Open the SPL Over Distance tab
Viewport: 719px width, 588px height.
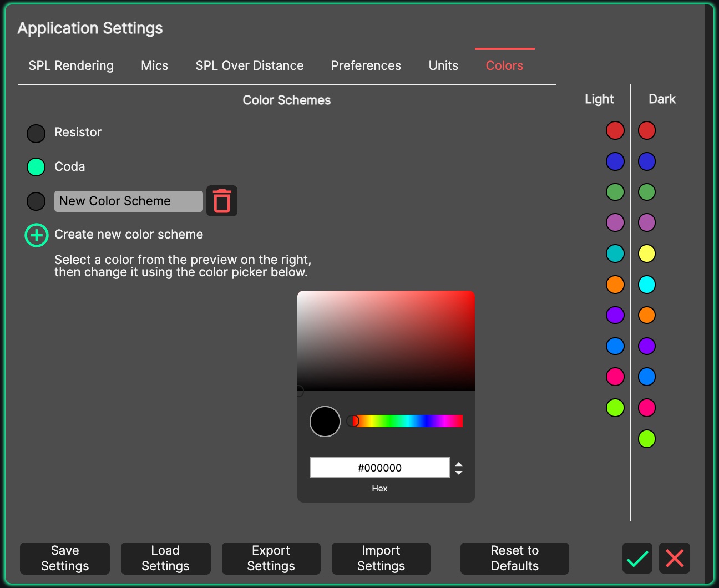(250, 65)
